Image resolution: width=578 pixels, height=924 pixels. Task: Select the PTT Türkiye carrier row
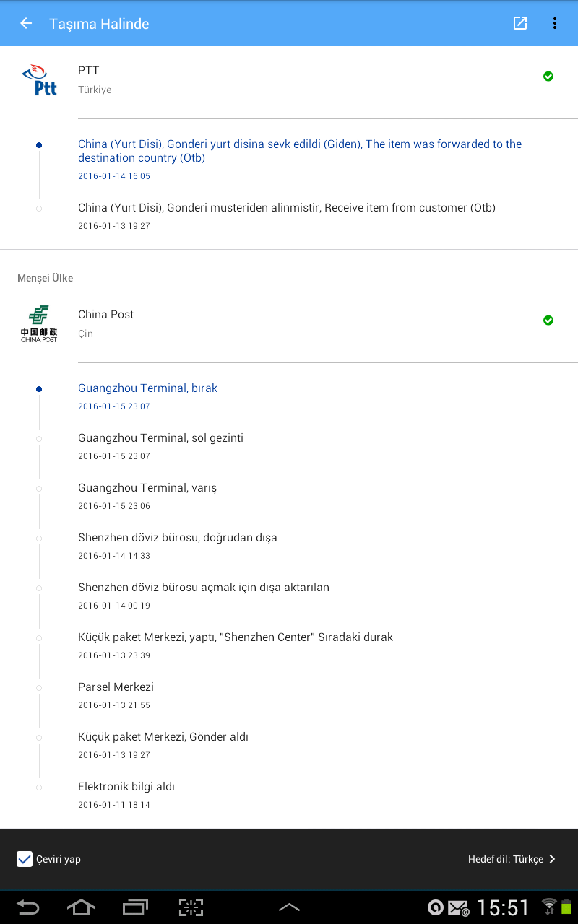(289, 79)
